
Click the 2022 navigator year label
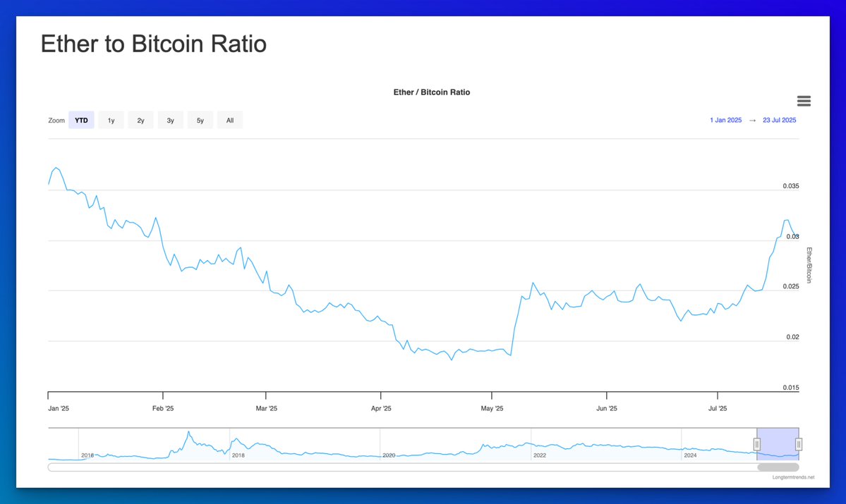pos(540,455)
